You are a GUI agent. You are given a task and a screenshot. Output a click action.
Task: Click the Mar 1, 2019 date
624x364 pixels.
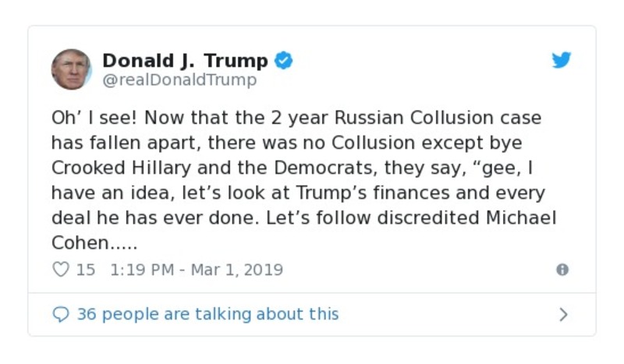pos(237,270)
